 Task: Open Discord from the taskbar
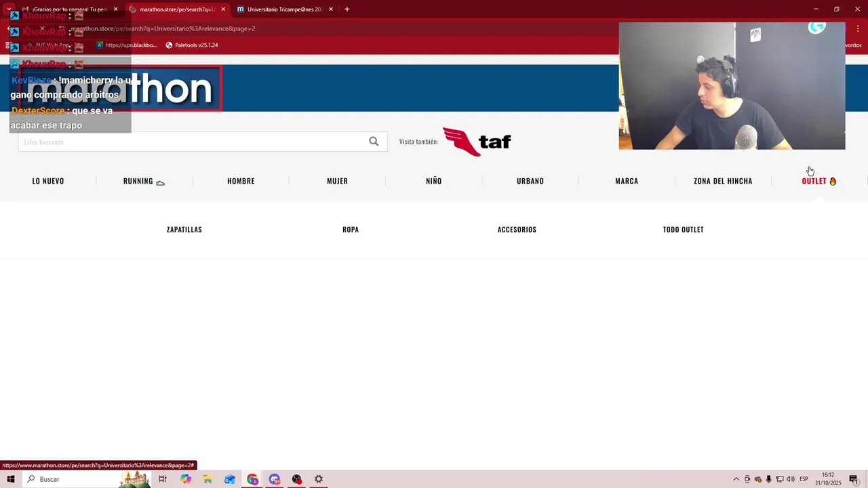point(275,479)
